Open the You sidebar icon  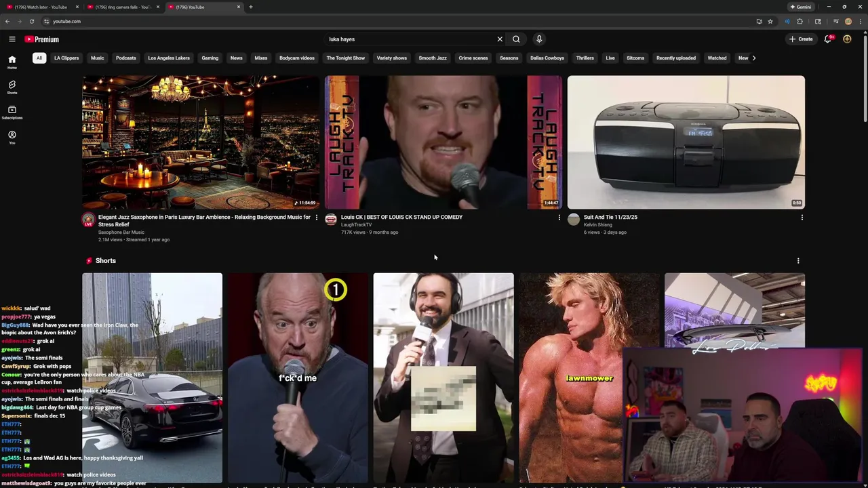pos(12,137)
